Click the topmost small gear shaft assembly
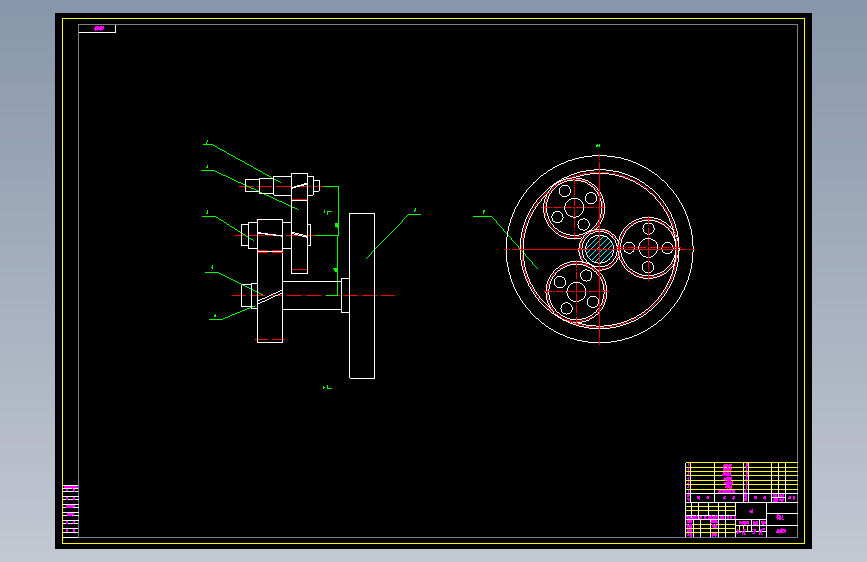 (x=282, y=185)
